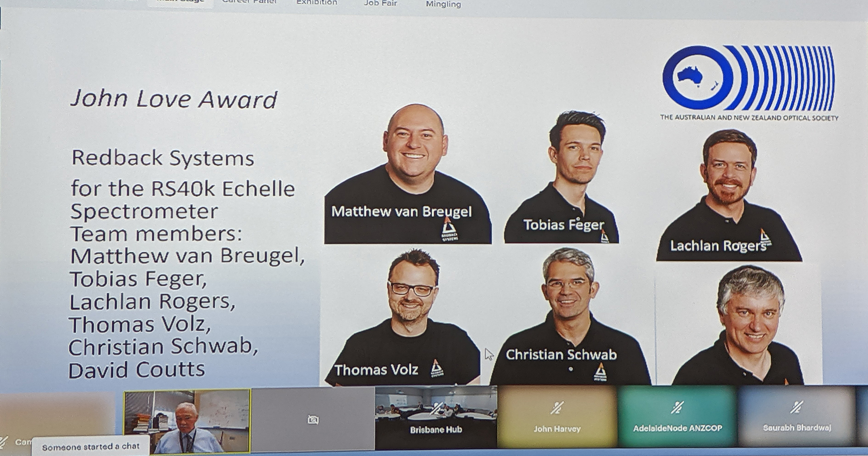This screenshot has height=456, width=868.
Task: Click the Christian Schwab portrait
Action: click(570, 316)
